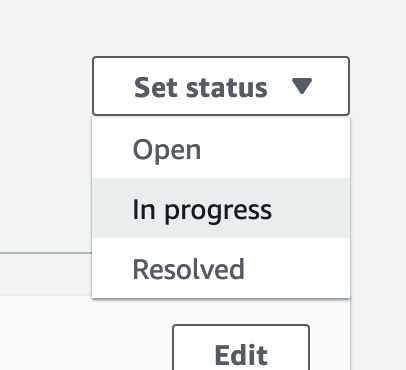
Task: Pick the highlighted In progress entry
Action: pyautogui.click(x=221, y=208)
